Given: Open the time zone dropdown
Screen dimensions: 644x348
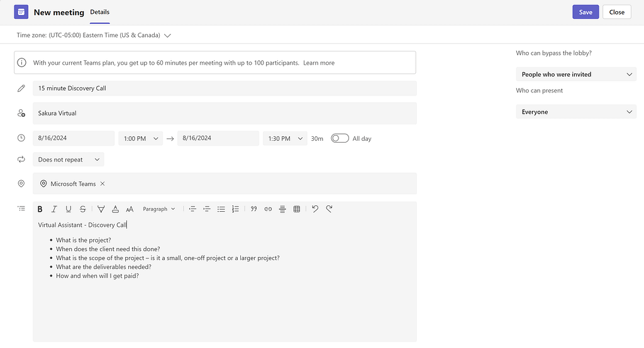Looking at the screenshot, I should coord(167,36).
